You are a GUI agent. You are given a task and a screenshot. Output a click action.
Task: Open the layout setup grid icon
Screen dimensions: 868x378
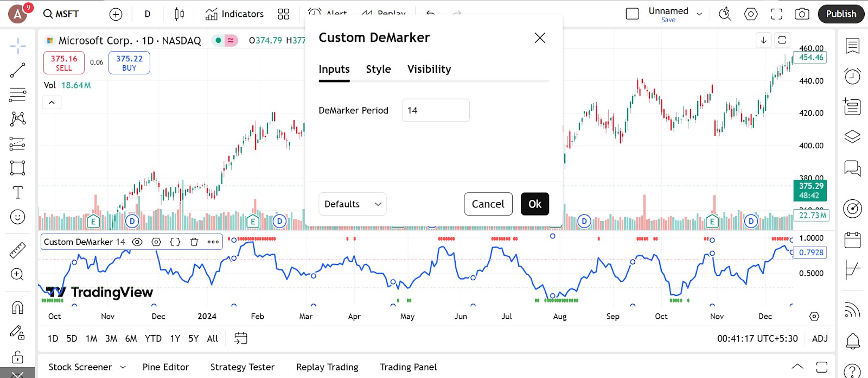pyautogui.click(x=283, y=14)
